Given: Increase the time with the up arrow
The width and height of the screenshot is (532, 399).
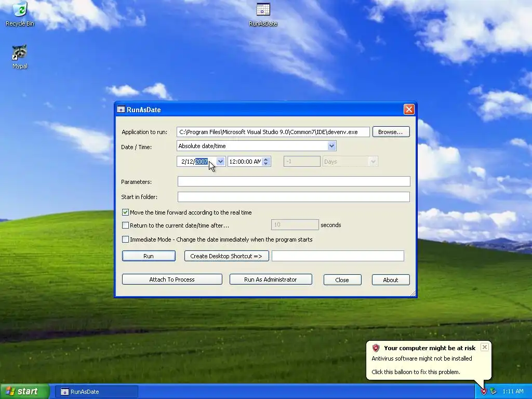Looking at the screenshot, I should coord(266,159).
